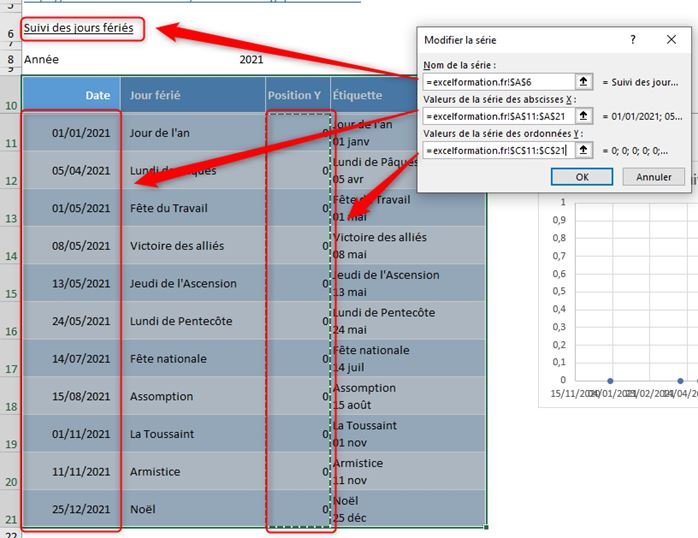This screenshot has width=698, height=538.
Task: Click range selector icon for ordonnées Y values
Action: point(586,150)
